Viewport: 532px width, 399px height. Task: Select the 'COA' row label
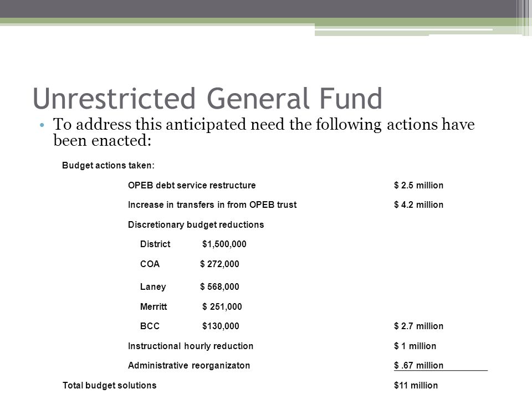coord(150,264)
